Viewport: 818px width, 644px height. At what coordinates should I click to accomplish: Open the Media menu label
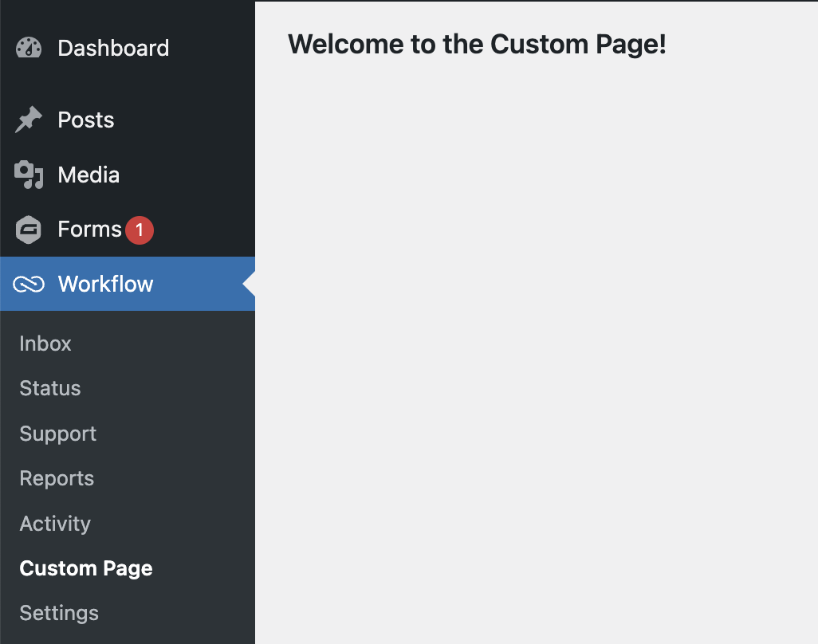click(x=88, y=175)
